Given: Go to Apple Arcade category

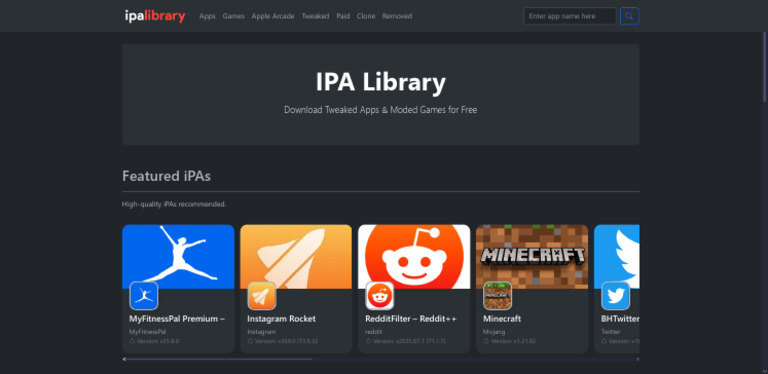Looking at the screenshot, I should 273,16.
